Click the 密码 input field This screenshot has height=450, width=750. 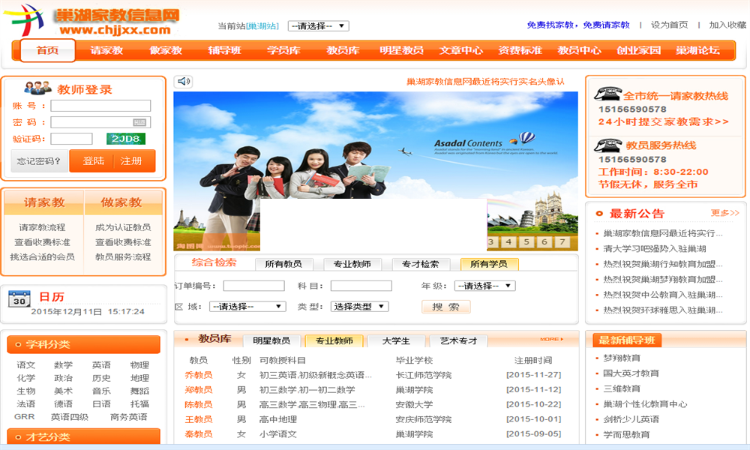100,122
